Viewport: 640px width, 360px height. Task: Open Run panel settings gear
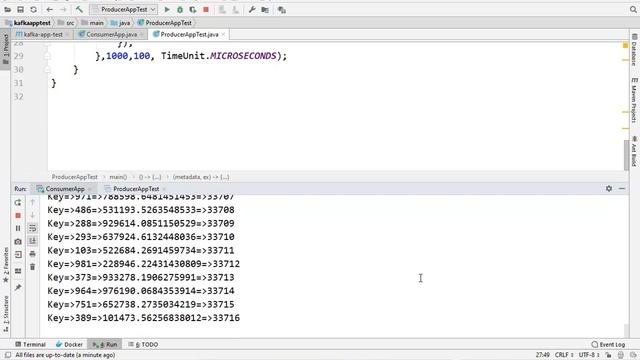pyautogui.click(x=609, y=189)
